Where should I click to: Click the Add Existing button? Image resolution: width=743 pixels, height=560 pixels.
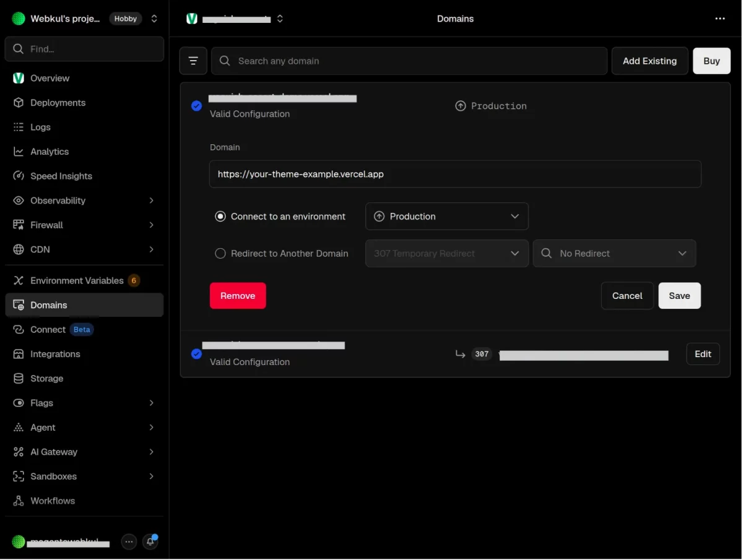pos(650,61)
